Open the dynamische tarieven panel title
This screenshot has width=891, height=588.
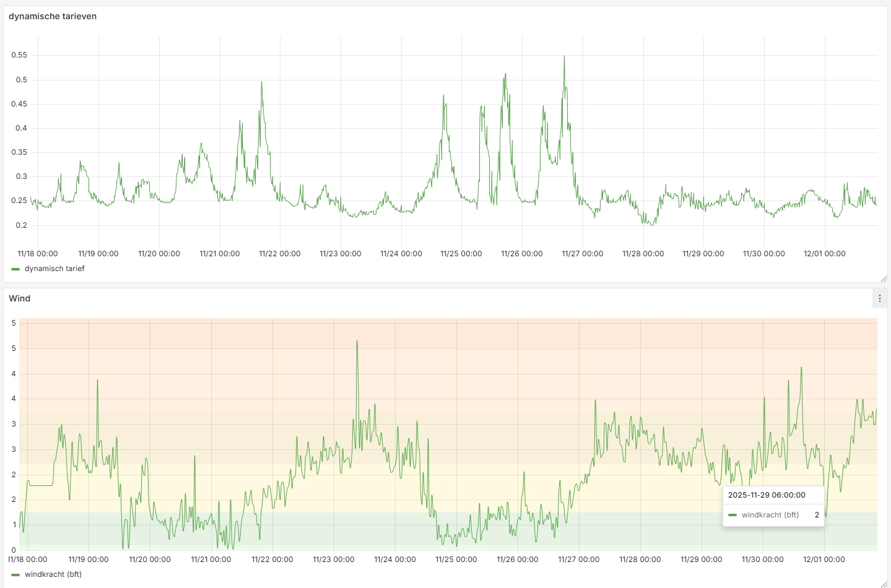(x=53, y=16)
